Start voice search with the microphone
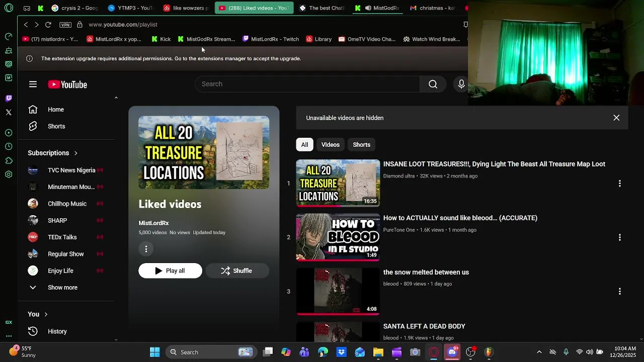This screenshot has height=362, width=644. pyautogui.click(x=461, y=84)
